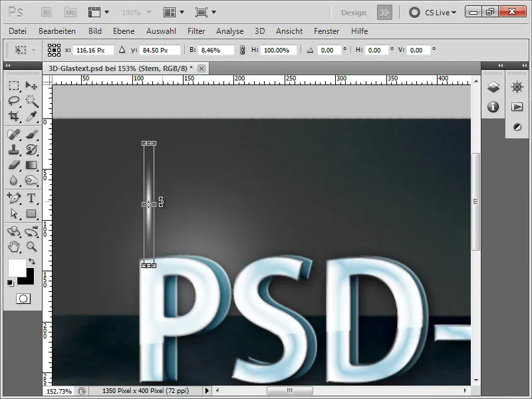Open the Filter menu

point(196,31)
